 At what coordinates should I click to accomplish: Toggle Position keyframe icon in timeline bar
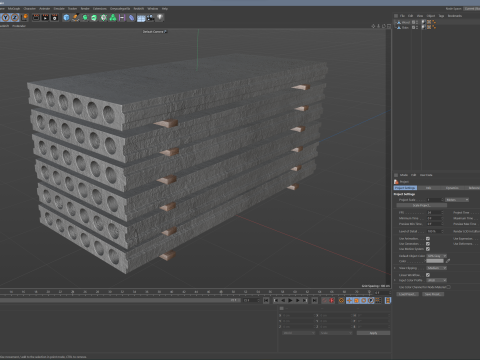click(349, 301)
